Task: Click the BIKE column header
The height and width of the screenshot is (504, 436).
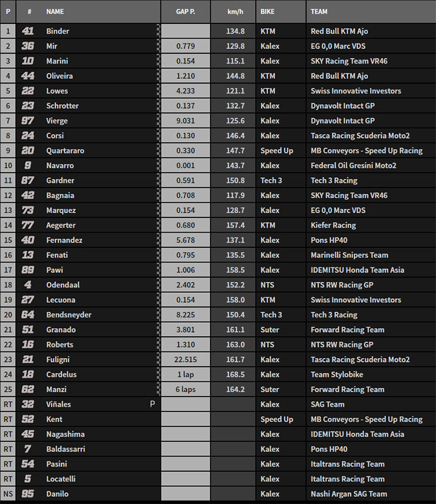Action: (x=267, y=12)
